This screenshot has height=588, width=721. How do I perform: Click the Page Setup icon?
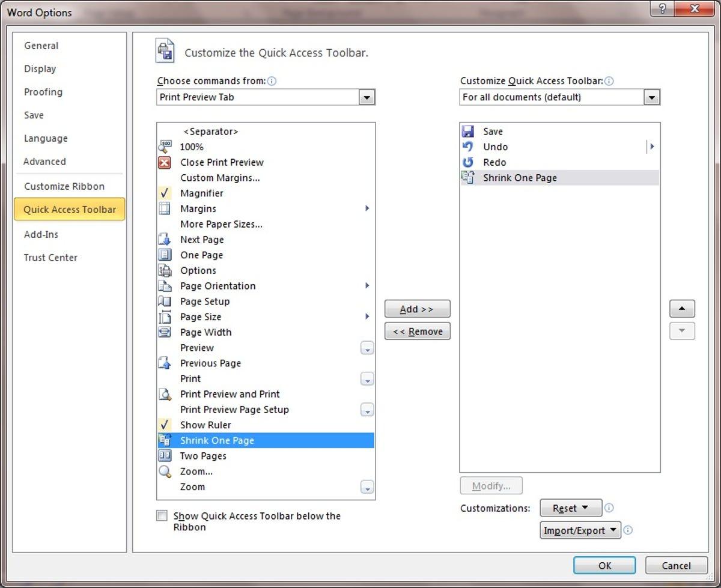click(x=165, y=302)
